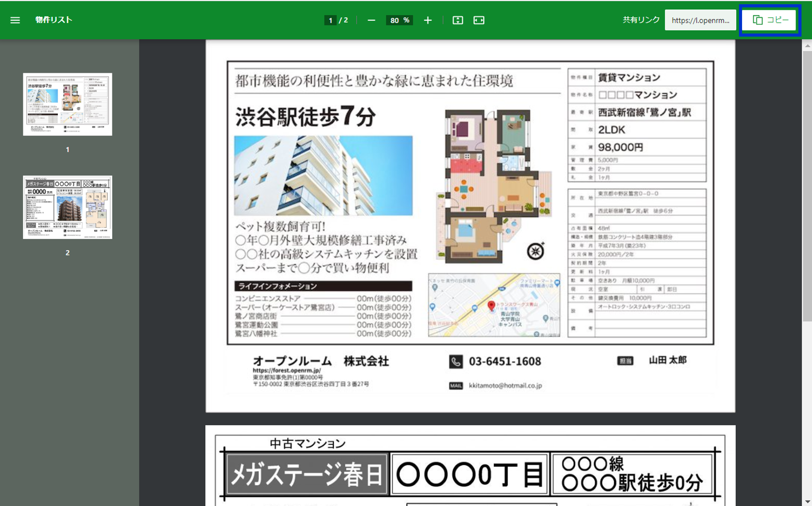The width and height of the screenshot is (812, 506).
Task: Zoom out using the minus icon
Action: [372, 20]
